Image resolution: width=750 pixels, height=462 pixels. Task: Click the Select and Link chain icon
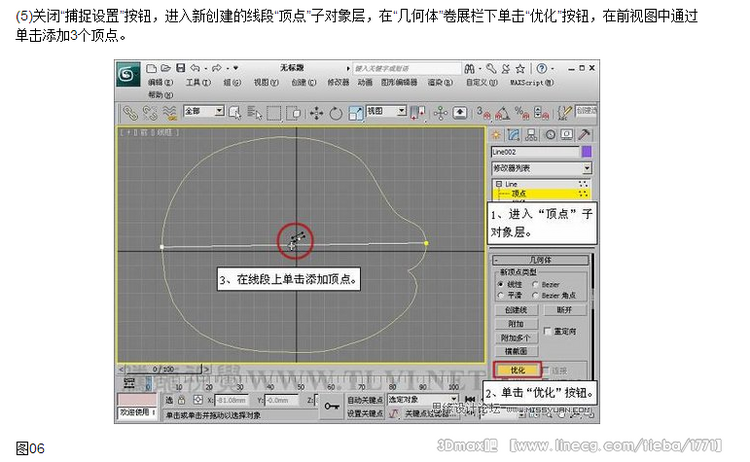(130, 113)
